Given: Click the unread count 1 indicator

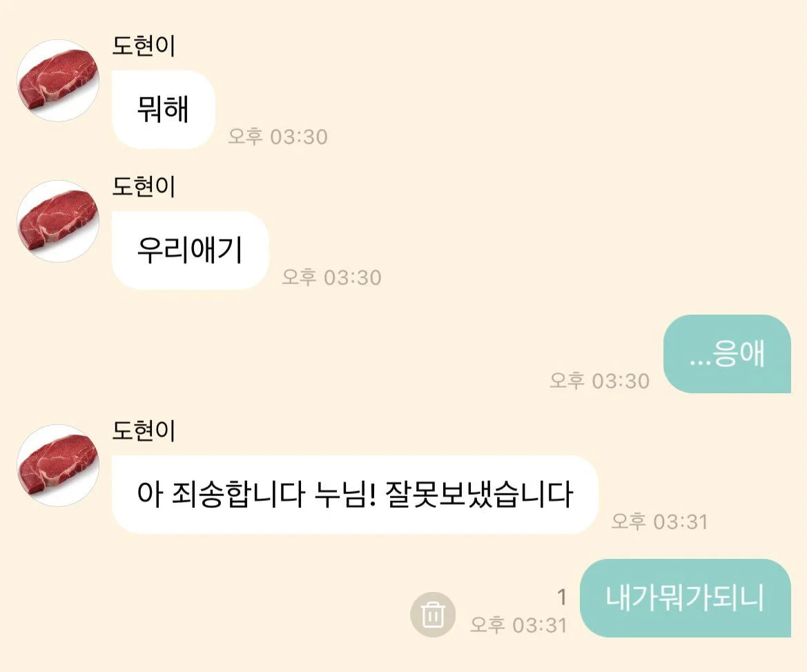Looking at the screenshot, I should 561,597.
